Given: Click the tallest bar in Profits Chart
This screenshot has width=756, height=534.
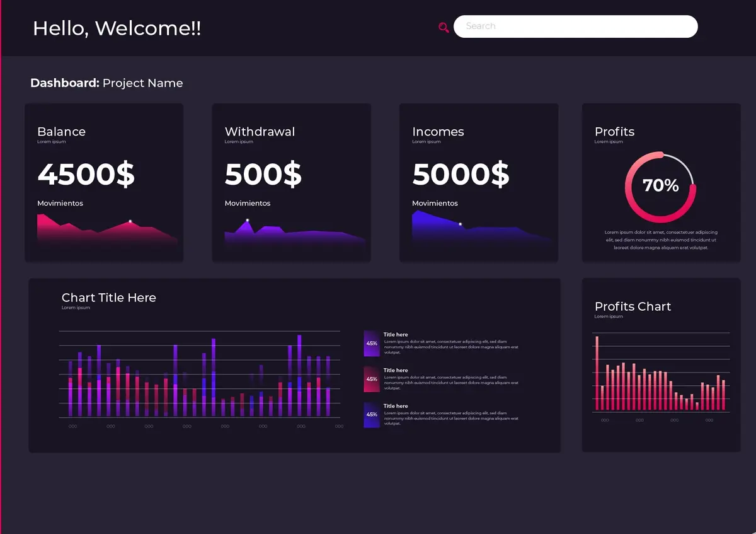Looking at the screenshot, I should point(597,373).
